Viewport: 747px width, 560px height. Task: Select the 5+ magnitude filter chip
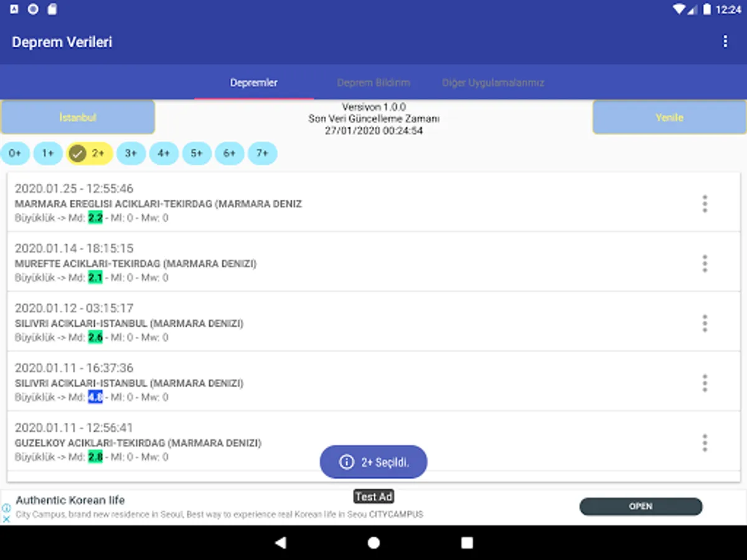[197, 153]
